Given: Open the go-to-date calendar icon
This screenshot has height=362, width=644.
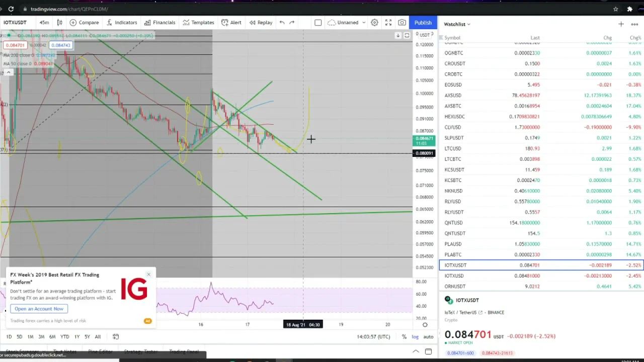Looking at the screenshot, I should (116, 337).
